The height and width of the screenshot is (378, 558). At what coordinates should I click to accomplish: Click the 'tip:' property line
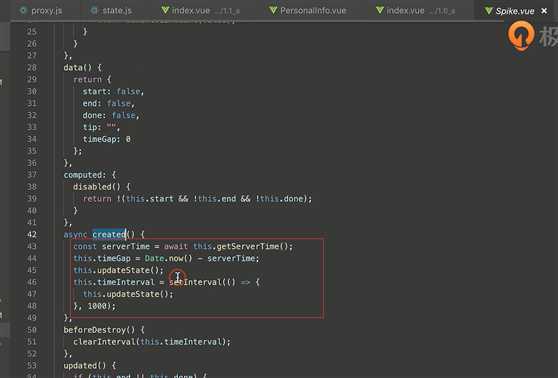101,127
